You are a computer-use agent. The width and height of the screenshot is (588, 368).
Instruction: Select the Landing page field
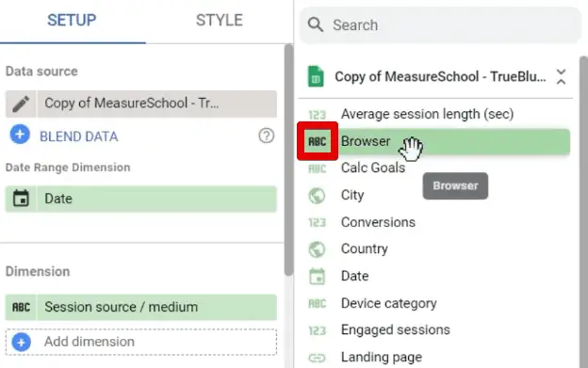tap(382, 357)
